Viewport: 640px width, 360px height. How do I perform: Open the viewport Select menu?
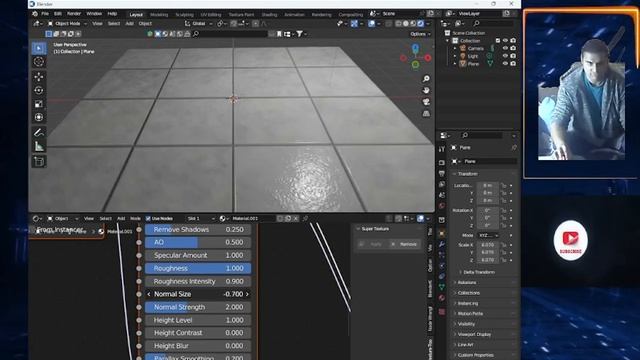(x=114, y=24)
